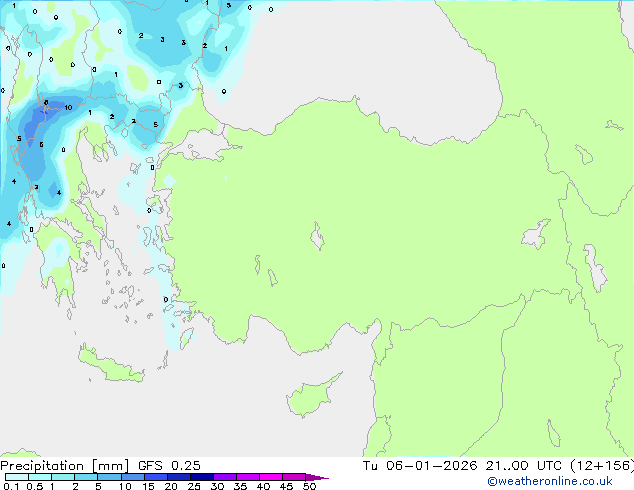This screenshot has height=490, width=634.
Task: Pick the 5–10 mm legend swatch
Action: [x=109, y=477]
